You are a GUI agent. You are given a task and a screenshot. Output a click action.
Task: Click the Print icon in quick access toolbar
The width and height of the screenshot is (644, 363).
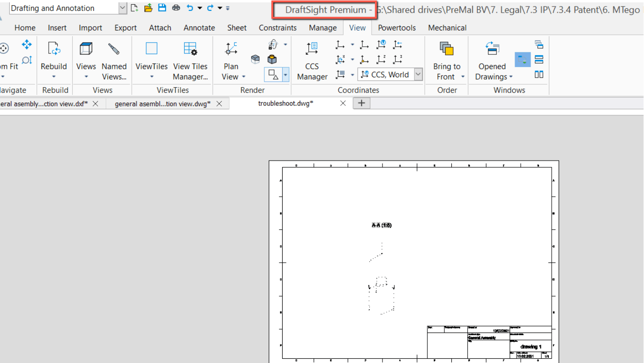(x=176, y=8)
